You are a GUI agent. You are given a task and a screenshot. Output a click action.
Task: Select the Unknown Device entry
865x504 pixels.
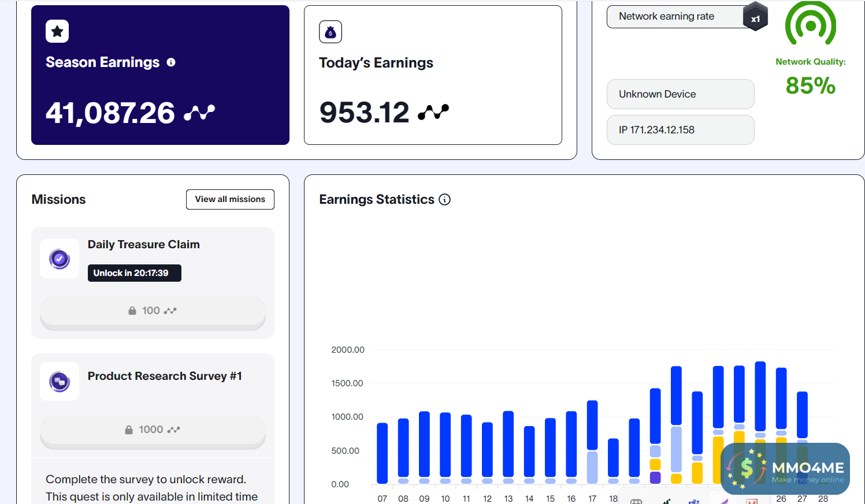681,94
